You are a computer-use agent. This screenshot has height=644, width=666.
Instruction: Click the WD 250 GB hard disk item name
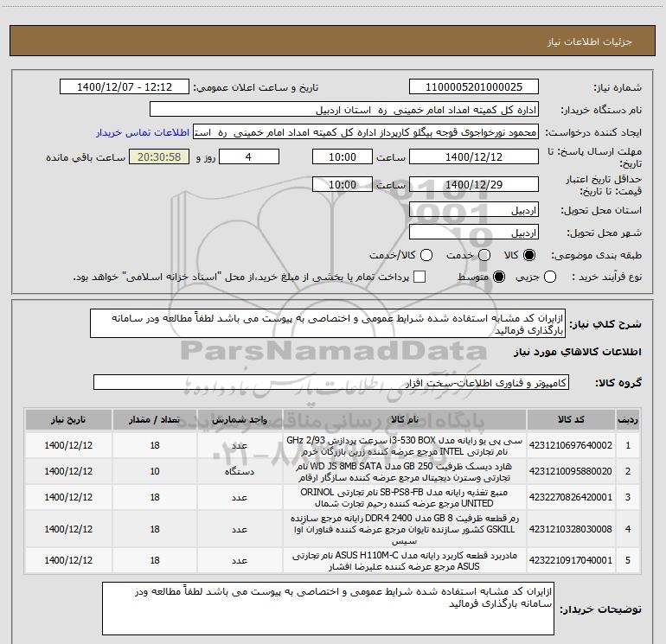tap(405, 472)
